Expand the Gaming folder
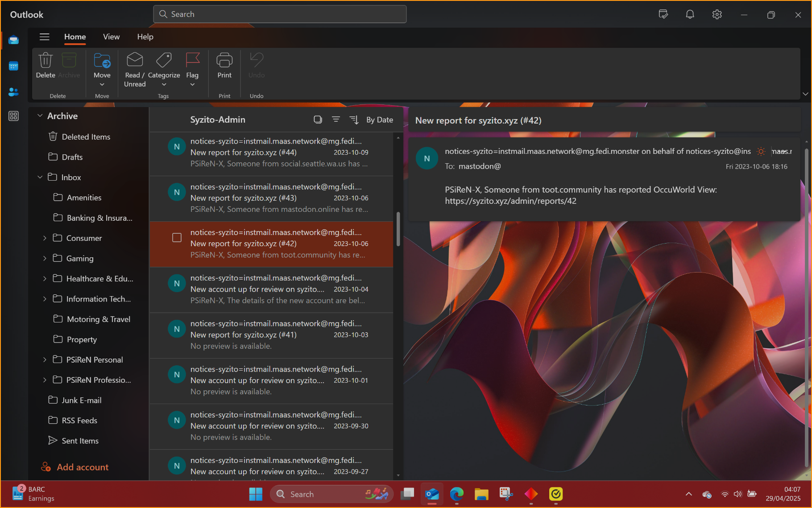812x508 pixels. tap(45, 258)
